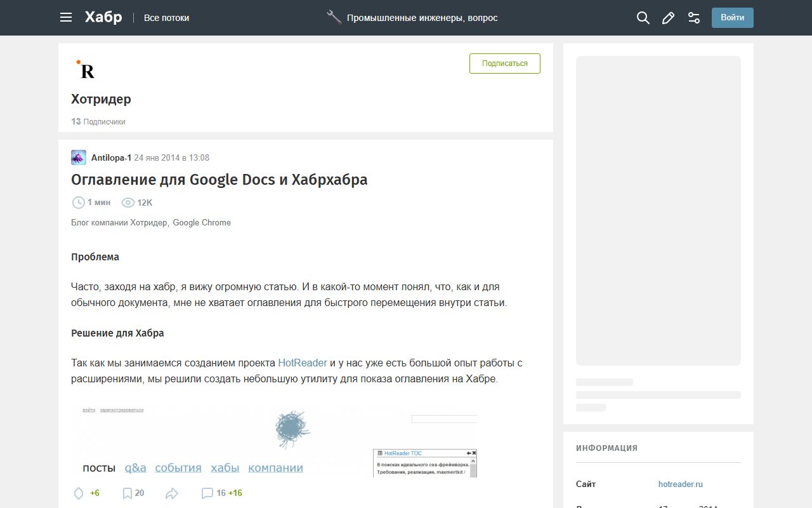The height and width of the screenshot is (508, 812).
Task: Click the article rating vote icon
Action: pos(79,493)
